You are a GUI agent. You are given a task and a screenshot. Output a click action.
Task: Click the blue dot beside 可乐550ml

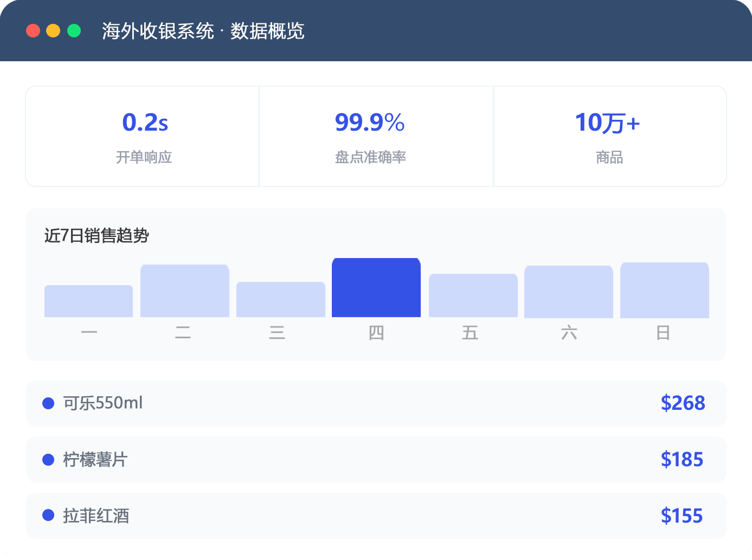click(x=48, y=403)
